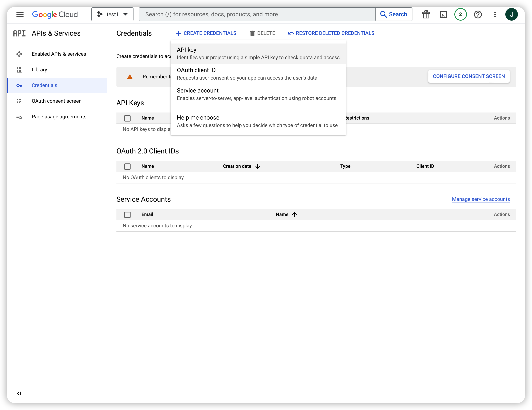Activate Cloud Shell terminal icon

(x=443, y=14)
